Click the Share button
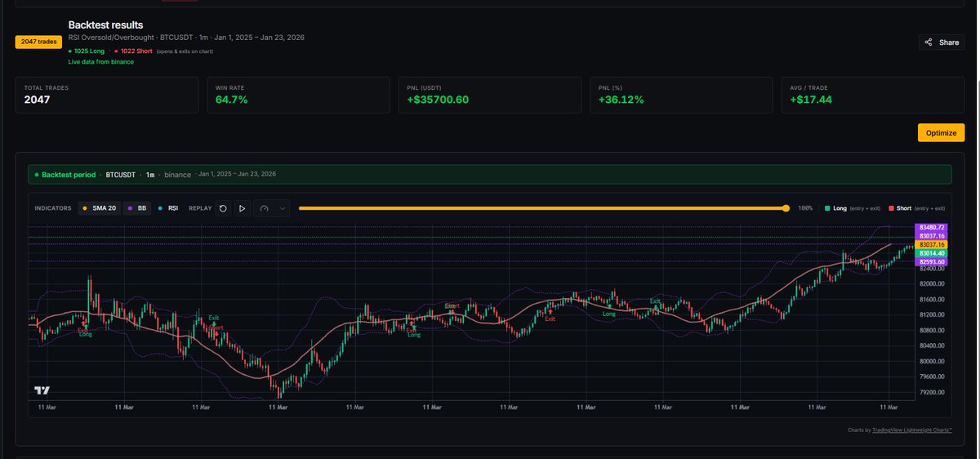This screenshot has width=980, height=459. [x=941, y=42]
